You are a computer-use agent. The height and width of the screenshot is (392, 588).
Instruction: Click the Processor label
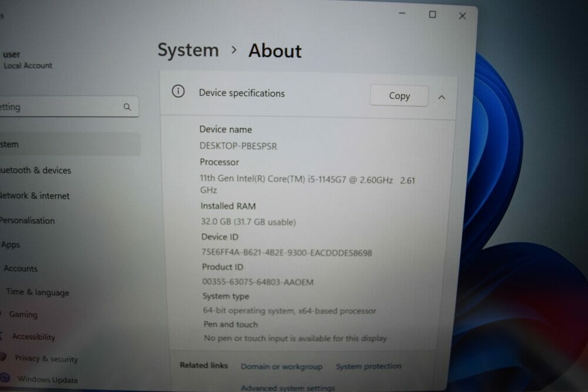click(x=219, y=162)
